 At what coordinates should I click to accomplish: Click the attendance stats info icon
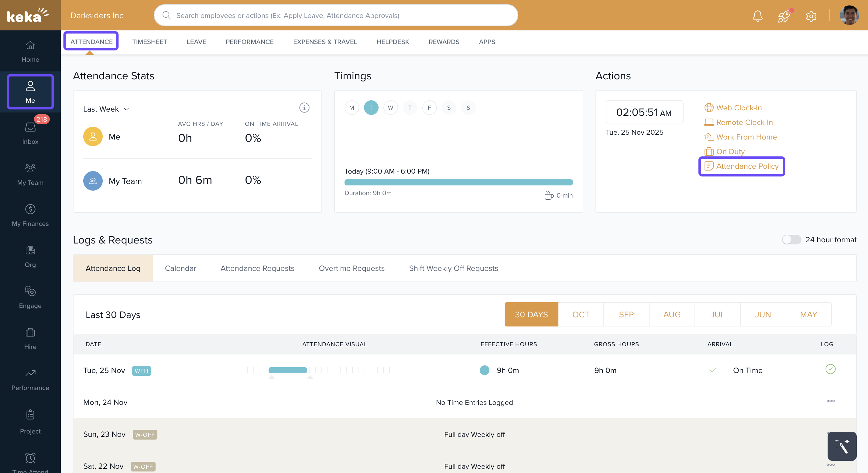[304, 108]
